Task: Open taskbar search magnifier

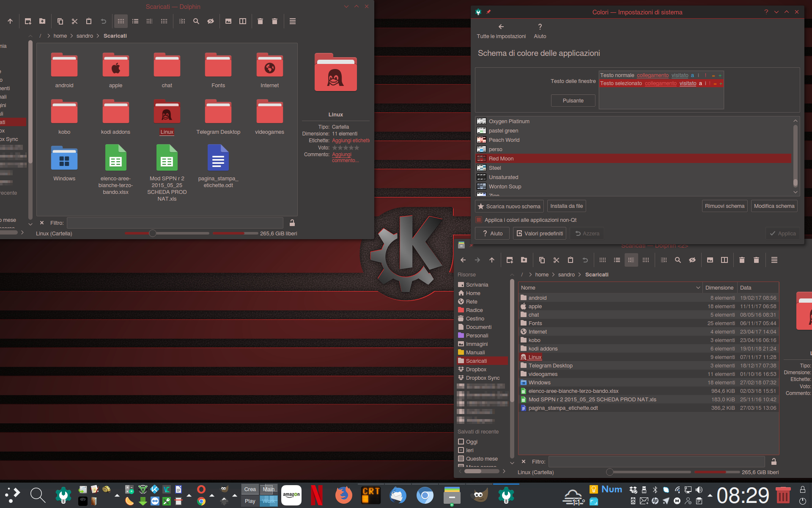Action: pyautogui.click(x=38, y=495)
